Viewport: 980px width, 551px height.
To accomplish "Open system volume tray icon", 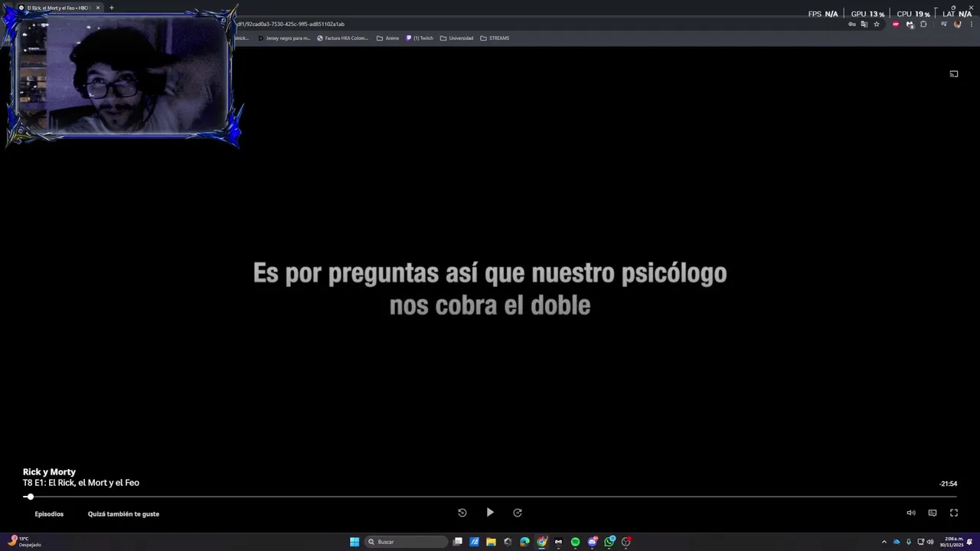I will point(930,542).
